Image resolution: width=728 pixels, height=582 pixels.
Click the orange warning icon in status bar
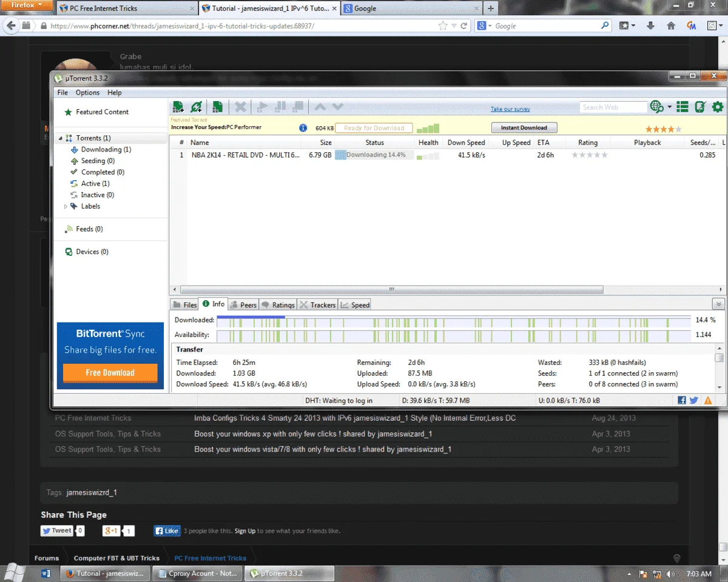(x=707, y=400)
